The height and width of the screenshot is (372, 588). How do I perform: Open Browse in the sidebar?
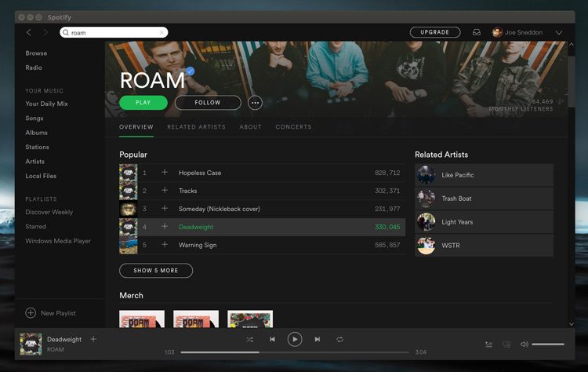36,53
